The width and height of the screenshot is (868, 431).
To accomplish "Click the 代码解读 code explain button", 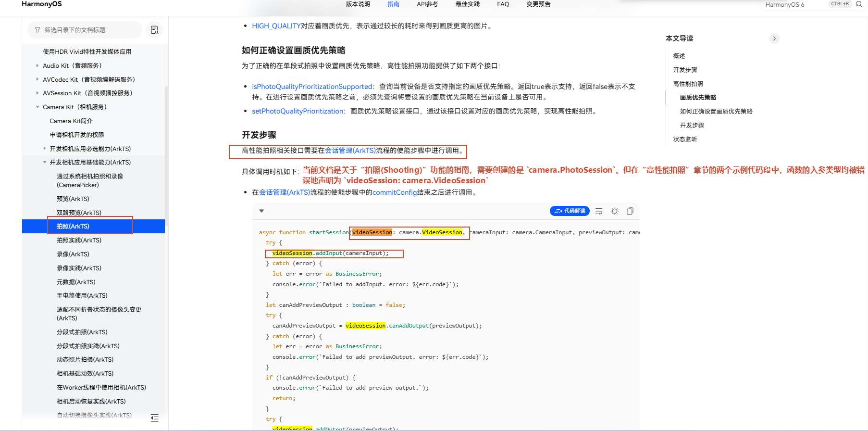I will (570, 211).
